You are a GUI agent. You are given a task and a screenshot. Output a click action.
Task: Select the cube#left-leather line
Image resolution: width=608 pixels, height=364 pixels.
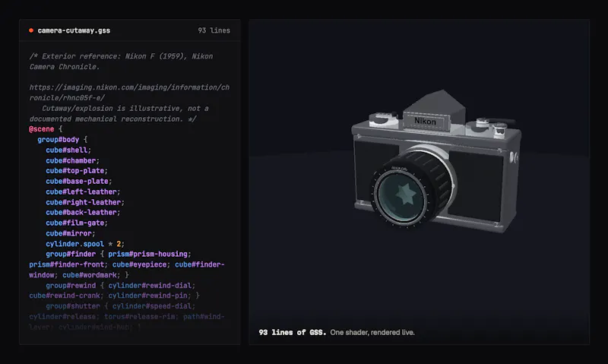click(83, 192)
